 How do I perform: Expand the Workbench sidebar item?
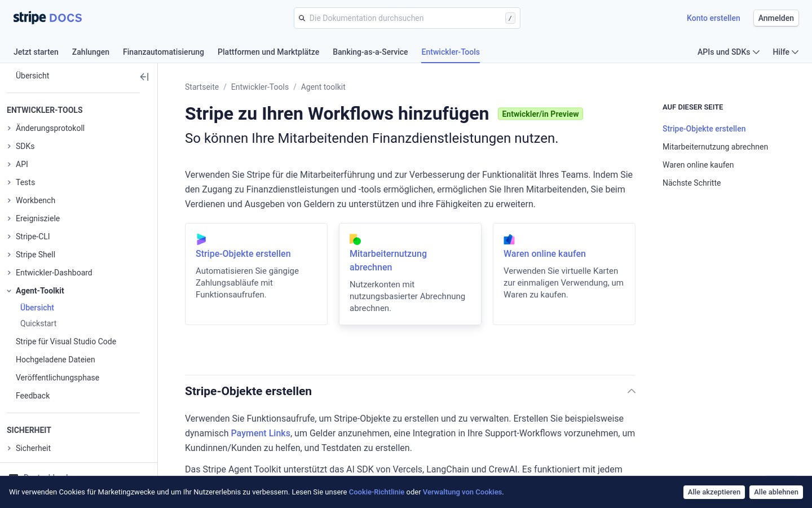[31, 200]
